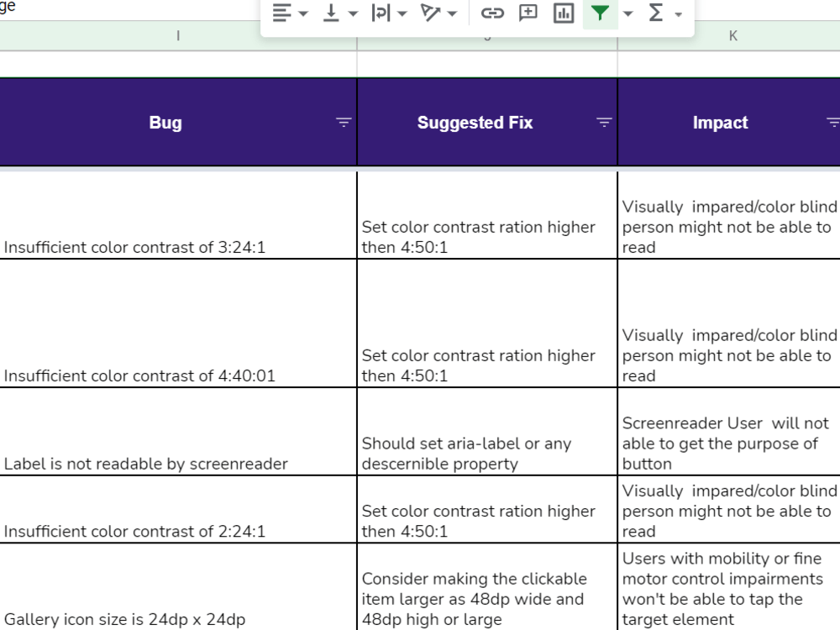840x630 pixels.
Task: Open functions sigma menu
Action: (656, 13)
